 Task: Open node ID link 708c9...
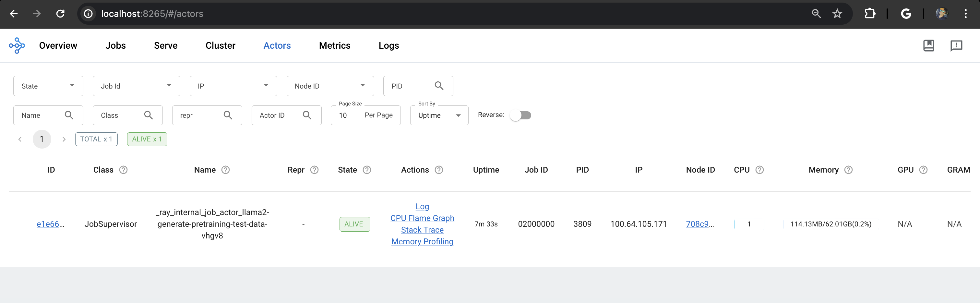[x=699, y=224]
